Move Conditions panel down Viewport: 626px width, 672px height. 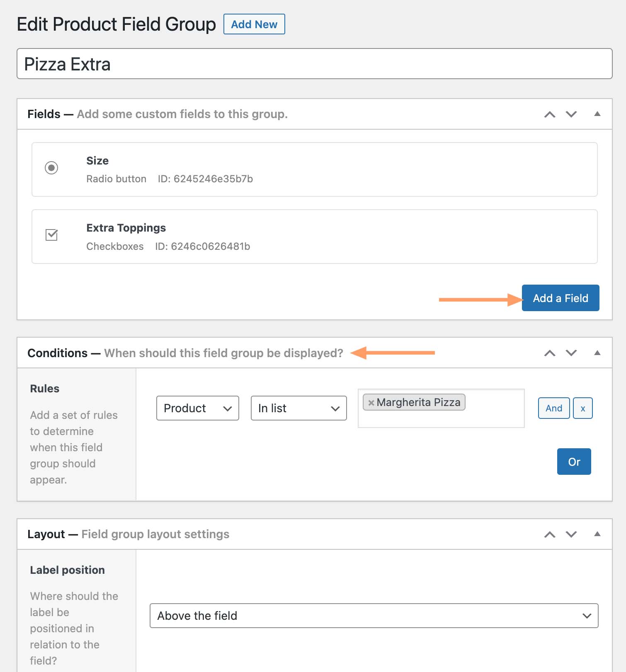point(571,353)
